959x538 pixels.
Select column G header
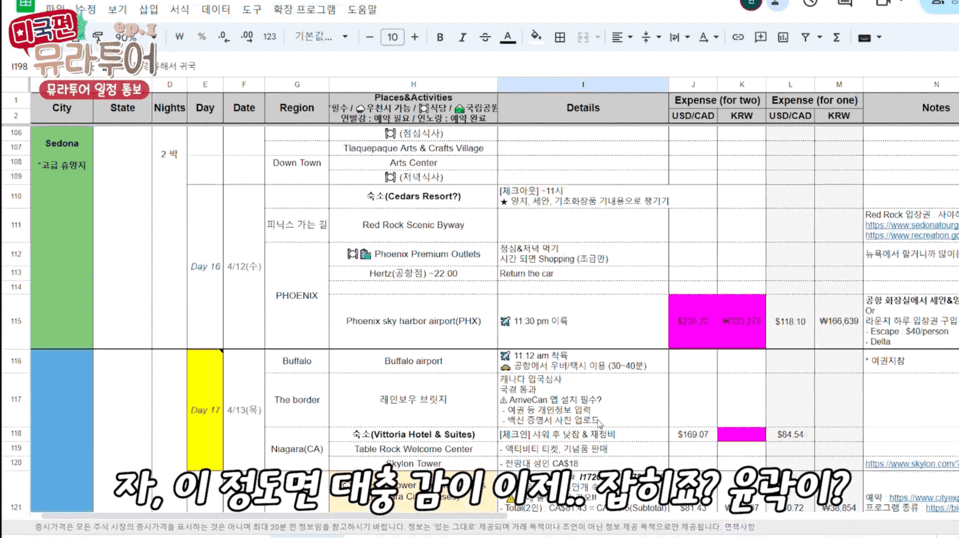click(x=297, y=84)
